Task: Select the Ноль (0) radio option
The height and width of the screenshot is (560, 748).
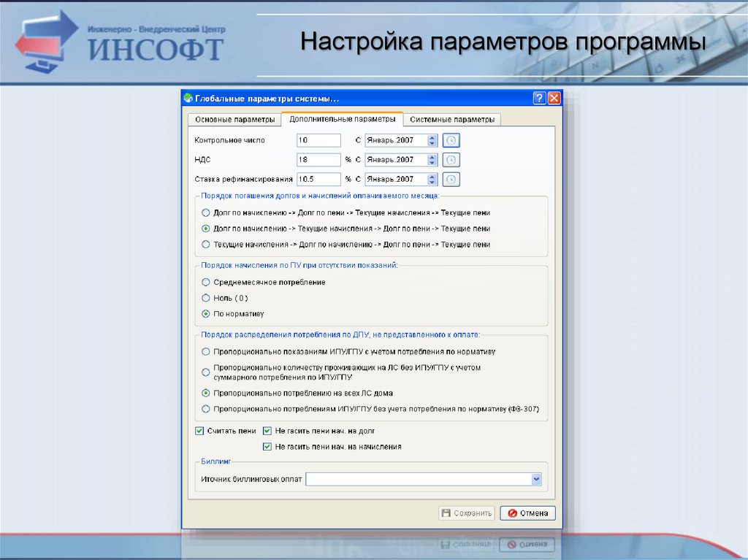Action: (206, 298)
